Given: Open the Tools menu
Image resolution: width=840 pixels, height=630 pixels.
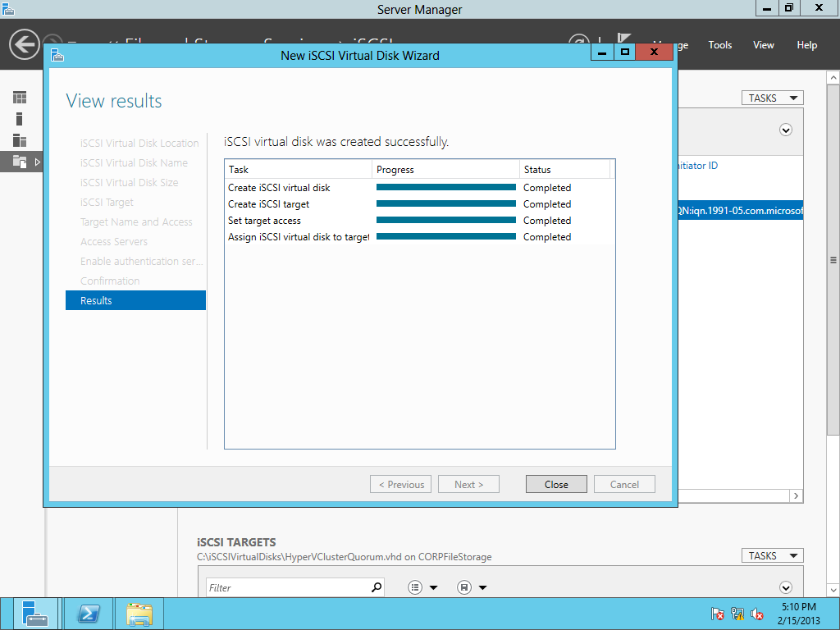Looking at the screenshot, I should tap(719, 44).
